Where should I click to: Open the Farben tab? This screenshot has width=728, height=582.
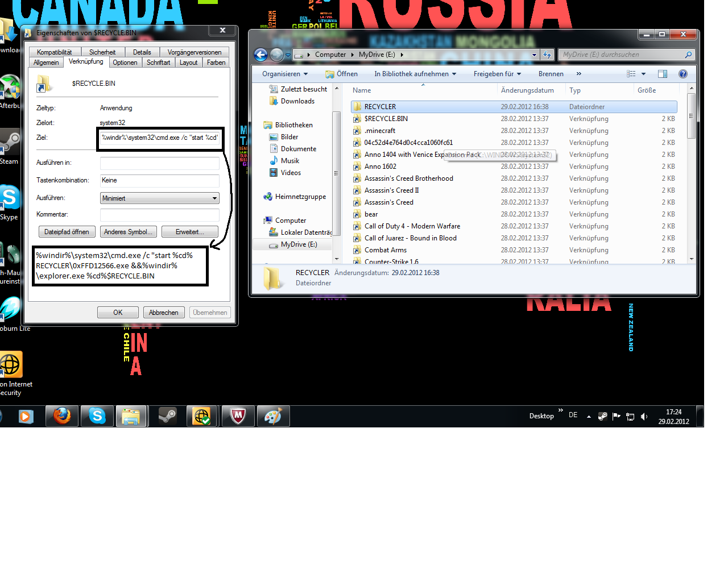coord(216,63)
